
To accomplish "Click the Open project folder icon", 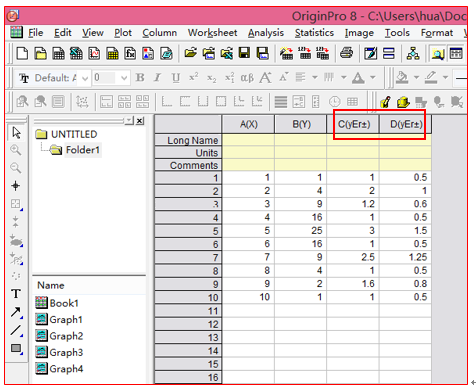I will pyautogui.click(x=191, y=53).
